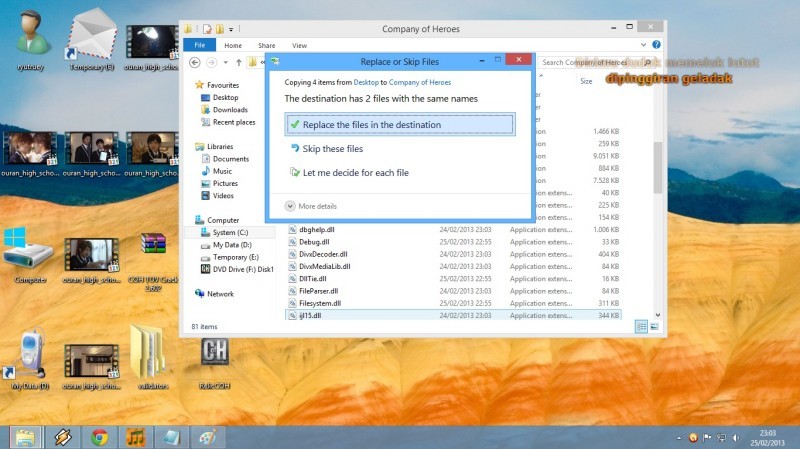Go up one folder level
This screenshot has width=800, height=449.
239,63
